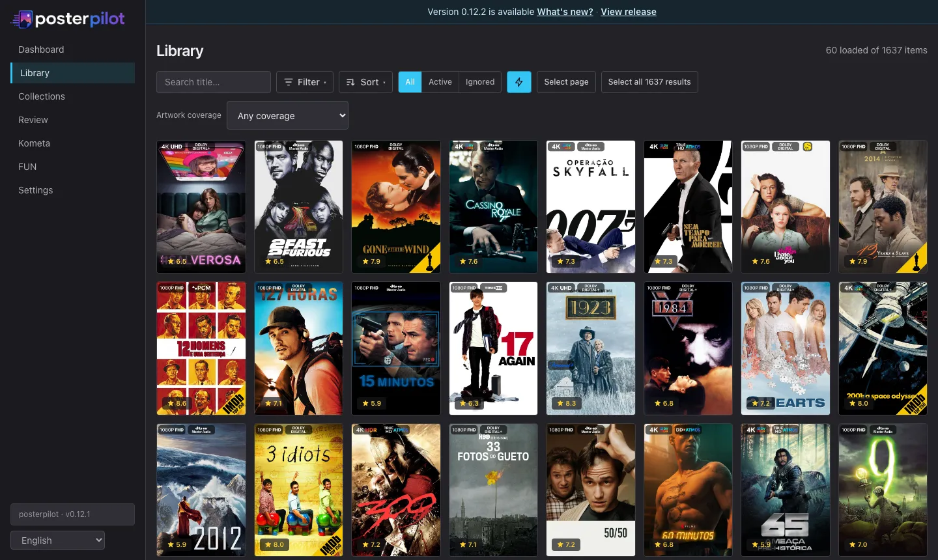Select the 65 Ameaça Pré-Histórica poster
938x560 pixels.
pos(786,490)
